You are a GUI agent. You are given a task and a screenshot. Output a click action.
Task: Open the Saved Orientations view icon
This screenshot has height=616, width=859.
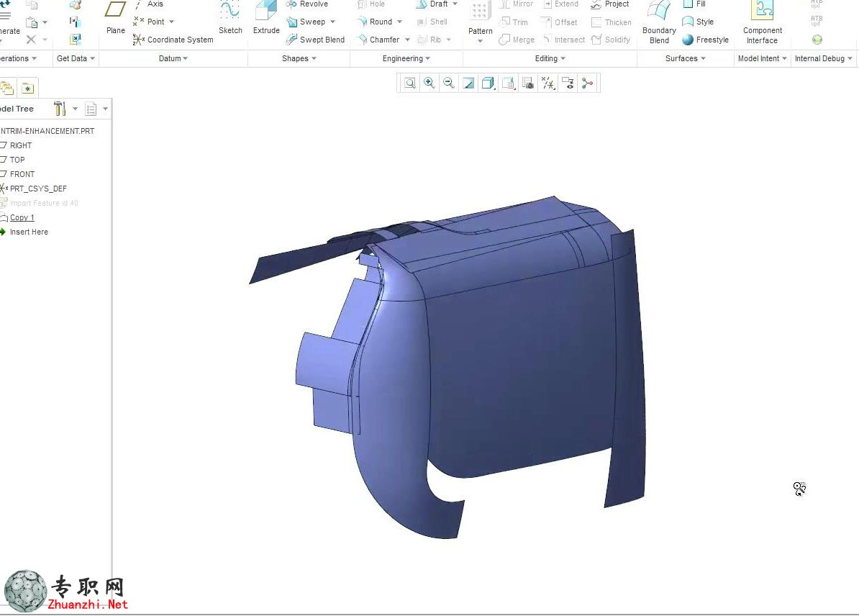(x=509, y=83)
